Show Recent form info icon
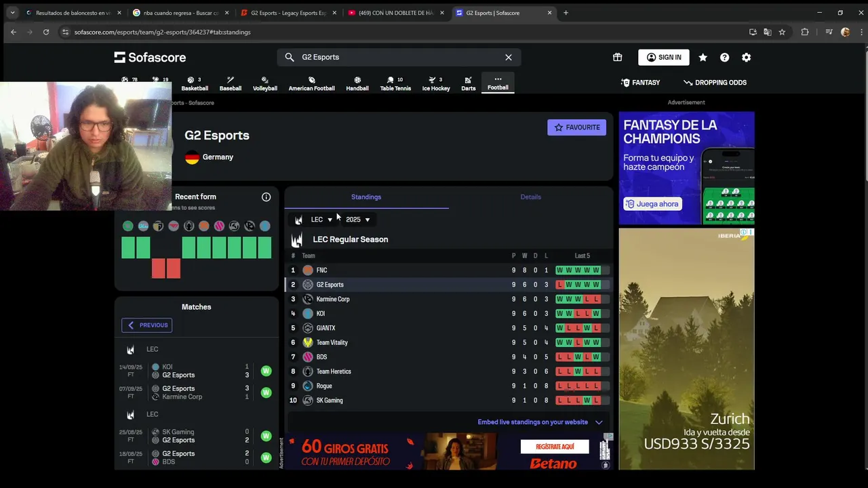 (267, 197)
